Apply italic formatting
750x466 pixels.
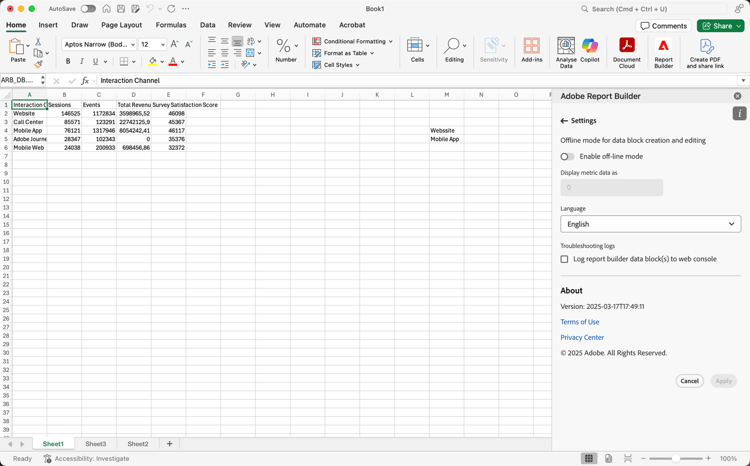click(x=81, y=61)
